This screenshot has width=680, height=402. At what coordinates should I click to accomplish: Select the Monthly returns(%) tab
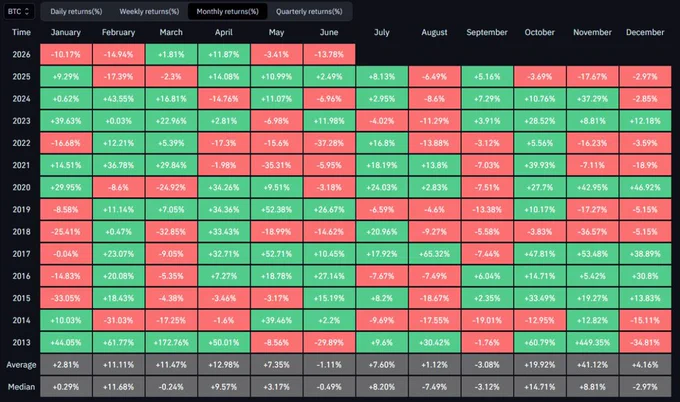(x=227, y=11)
